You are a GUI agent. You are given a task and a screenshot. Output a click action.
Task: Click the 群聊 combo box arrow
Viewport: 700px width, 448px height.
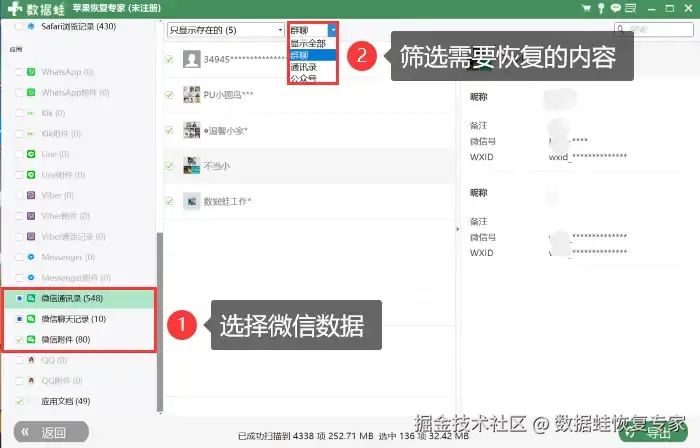point(333,30)
